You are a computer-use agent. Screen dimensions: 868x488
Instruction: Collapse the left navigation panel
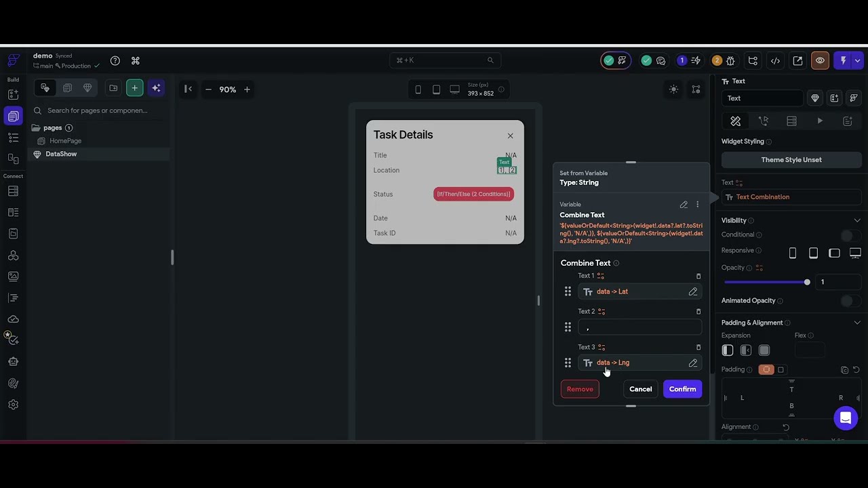click(189, 89)
